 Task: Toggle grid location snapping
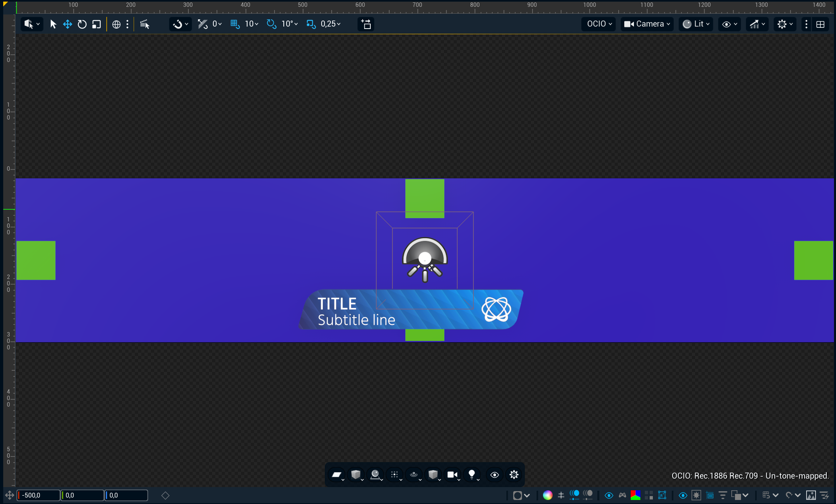click(235, 24)
